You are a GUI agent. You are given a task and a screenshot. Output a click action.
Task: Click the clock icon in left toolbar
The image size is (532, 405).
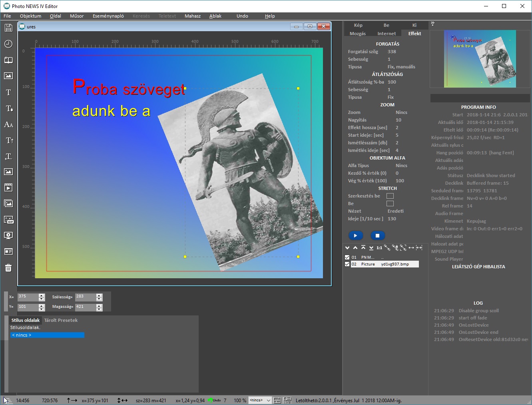tap(8, 44)
